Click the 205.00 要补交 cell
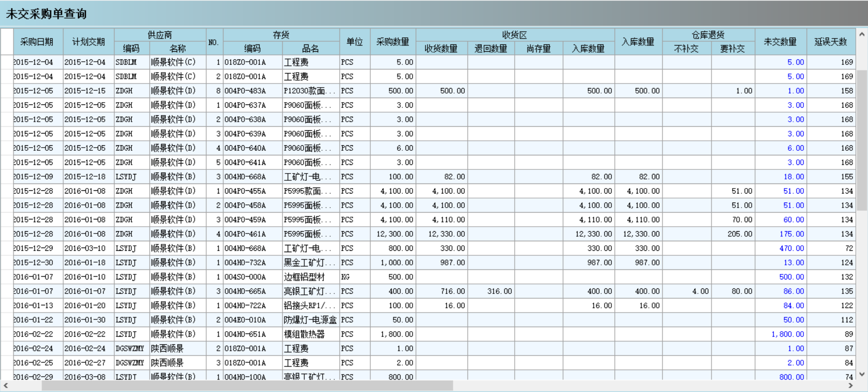The image size is (868, 392). pyautogui.click(x=733, y=234)
